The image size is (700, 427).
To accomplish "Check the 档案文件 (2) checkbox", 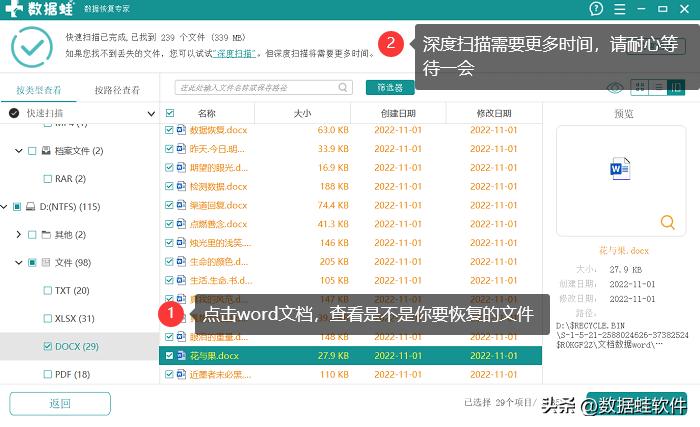I will coord(32,151).
